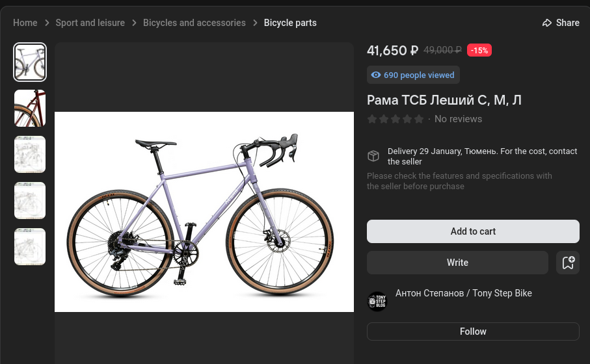Go to Sport and leisure category

pyautogui.click(x=90, y=23)
